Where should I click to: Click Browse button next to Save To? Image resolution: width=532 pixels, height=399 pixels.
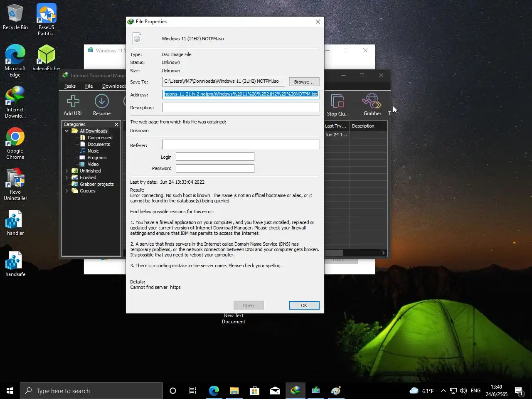coord(304,82)
